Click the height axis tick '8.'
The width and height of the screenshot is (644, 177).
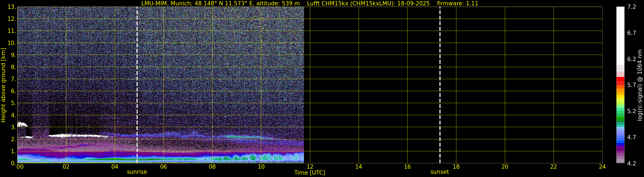[x=13, y=67]
